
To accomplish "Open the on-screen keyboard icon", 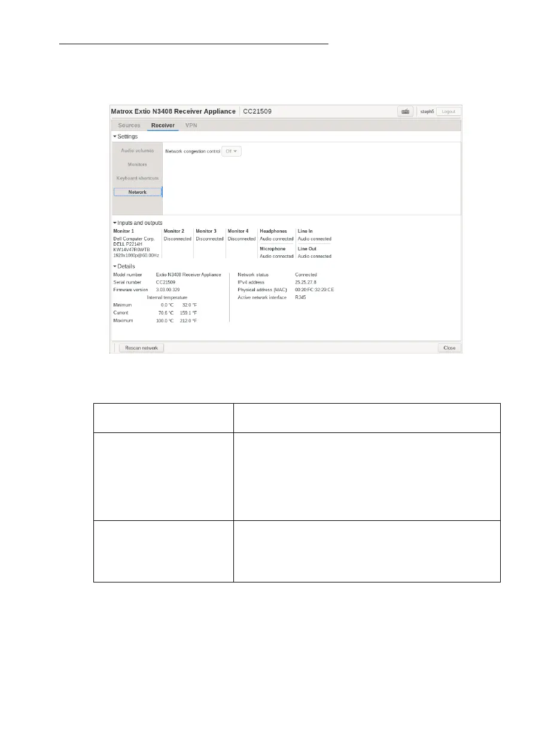I will (x=406, y=112).
